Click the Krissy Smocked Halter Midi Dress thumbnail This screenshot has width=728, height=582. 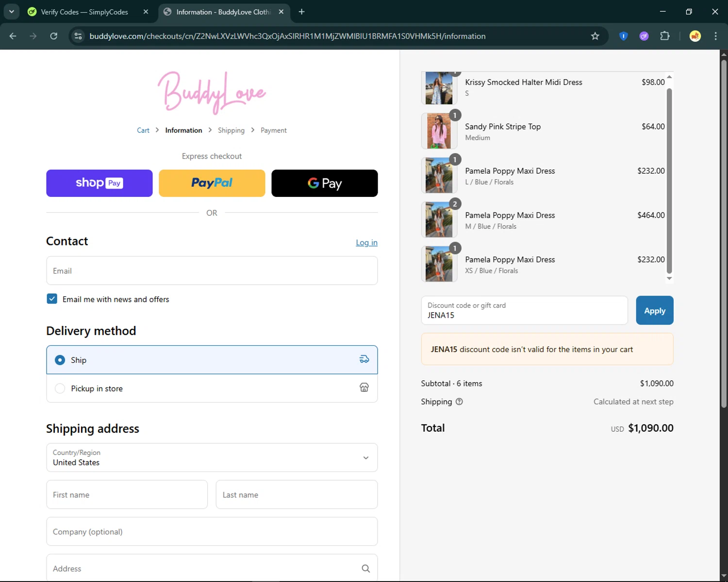[x=439, y=88]
